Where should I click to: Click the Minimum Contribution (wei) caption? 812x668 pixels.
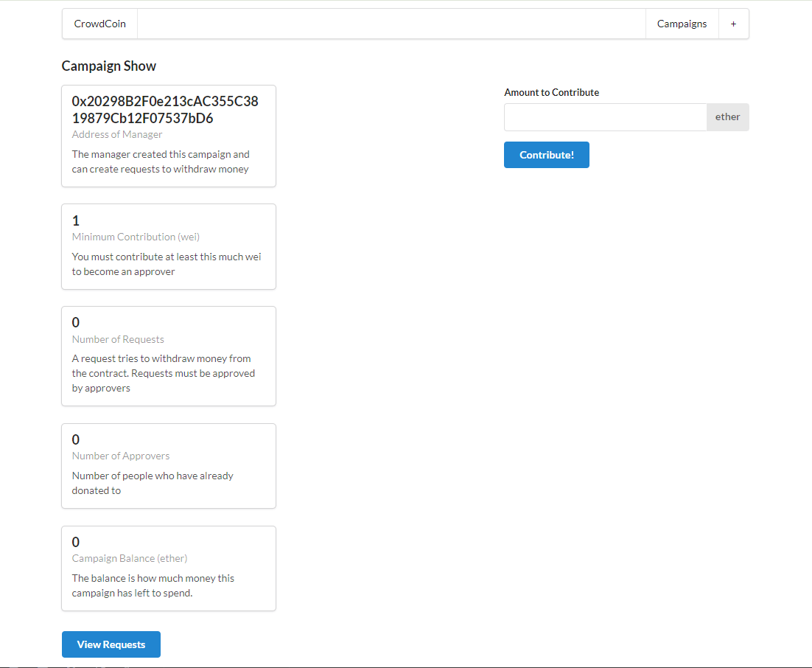[x=136, y=237]
